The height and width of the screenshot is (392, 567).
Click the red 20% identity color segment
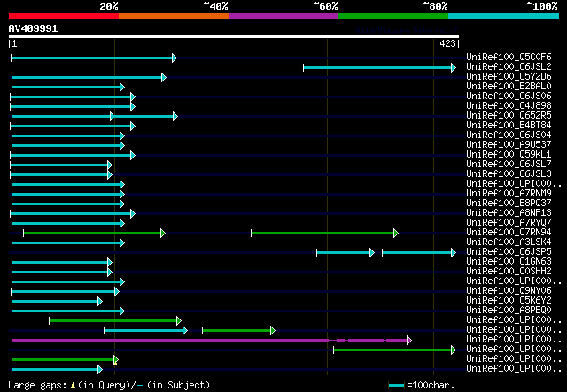pos(64,16)
